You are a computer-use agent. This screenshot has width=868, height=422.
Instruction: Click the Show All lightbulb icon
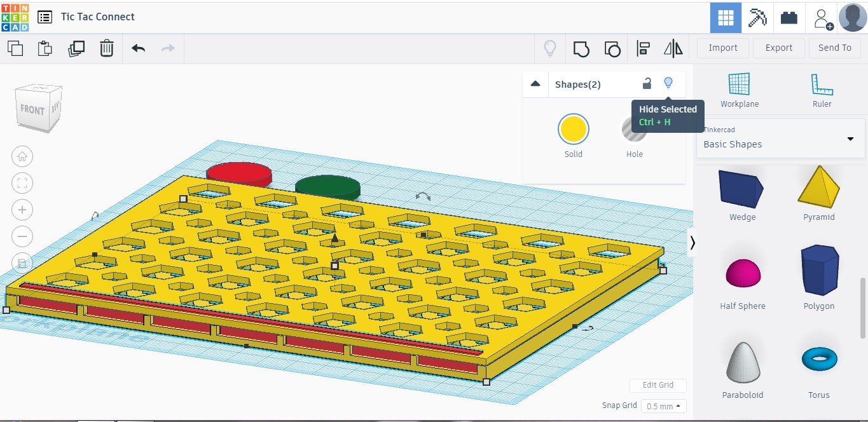tap(549, 48)
